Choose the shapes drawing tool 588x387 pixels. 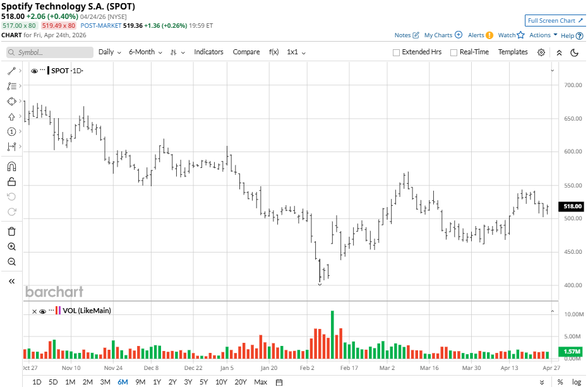[x=11, y=101]
